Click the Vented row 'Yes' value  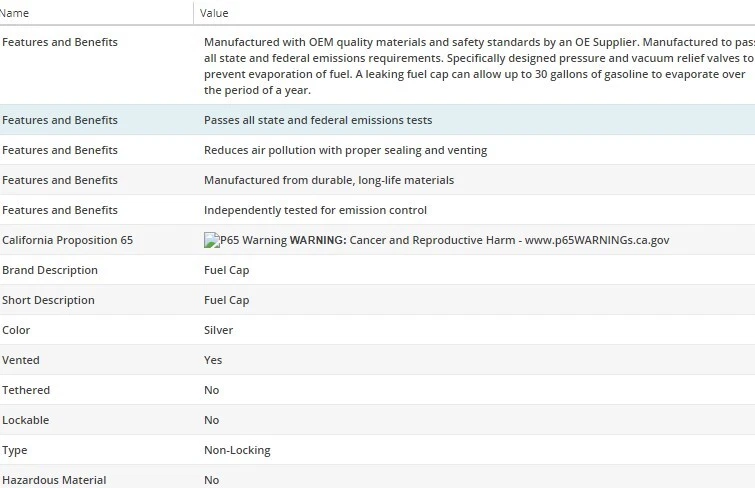coord(213,360)
